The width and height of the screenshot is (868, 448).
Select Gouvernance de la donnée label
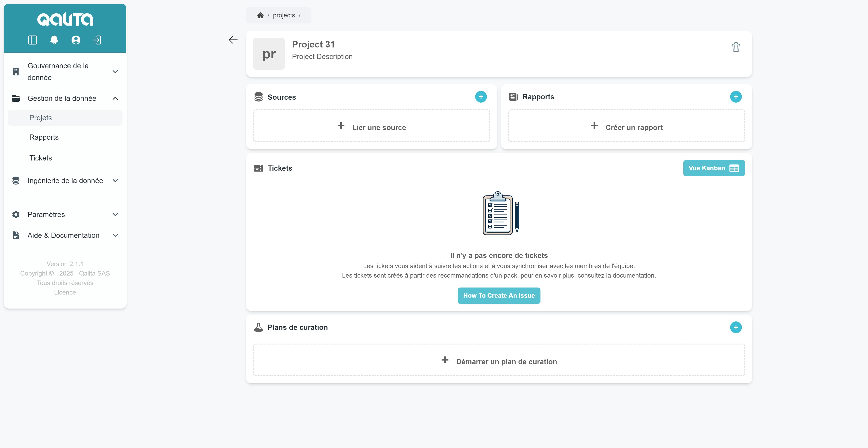pyautogui.click(x=58, y=71)
